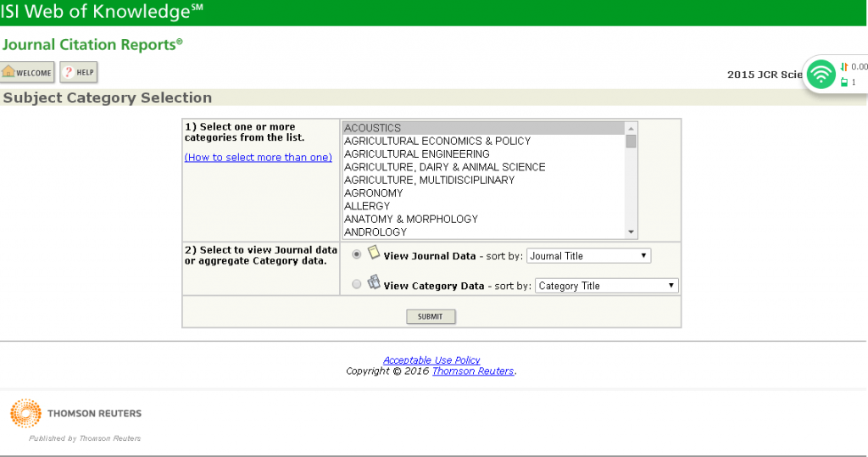Select AGRONOMY in the list
Viewport: 868px width, 457px height.
tap(484, 193)
